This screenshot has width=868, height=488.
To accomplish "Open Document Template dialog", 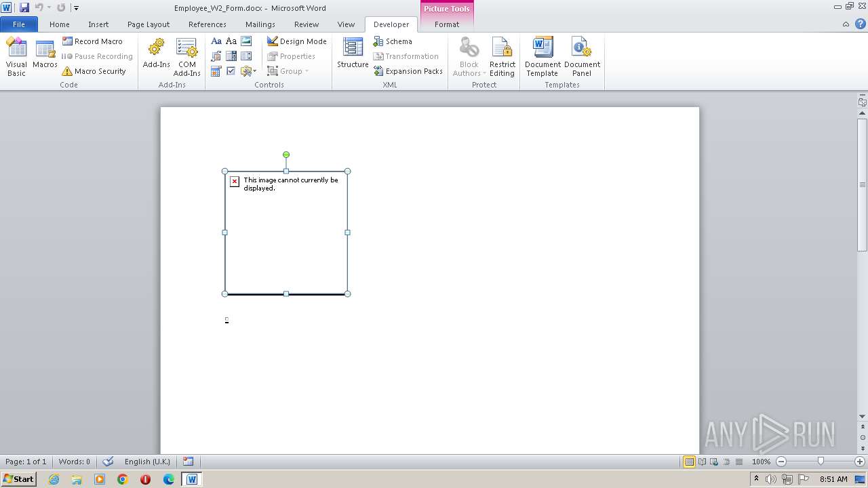I will click(542, 57).
